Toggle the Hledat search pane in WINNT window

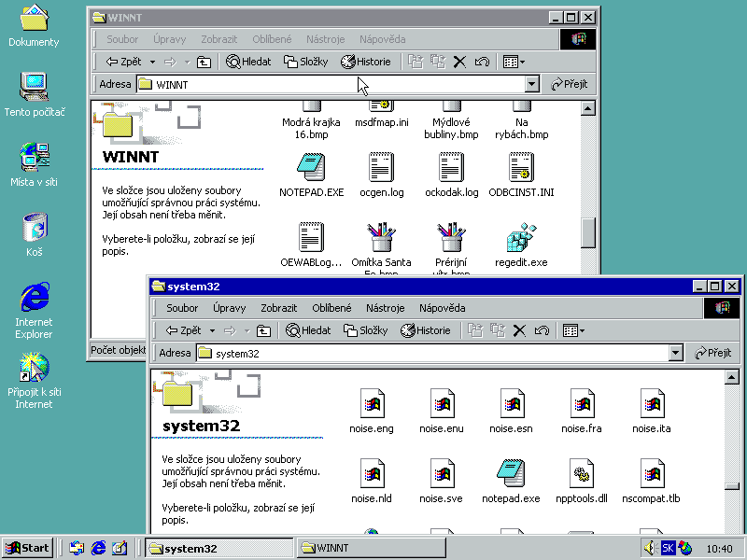(248, 62)
